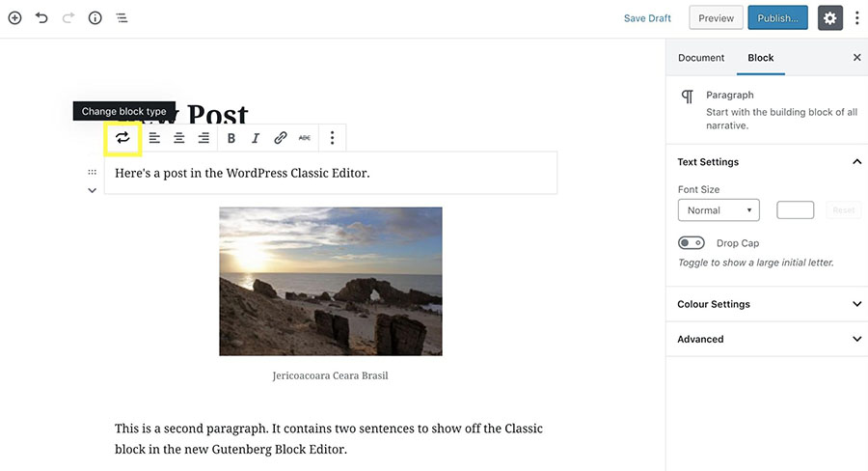Undo the last change

pyautogui.click(x=41, y=17)
